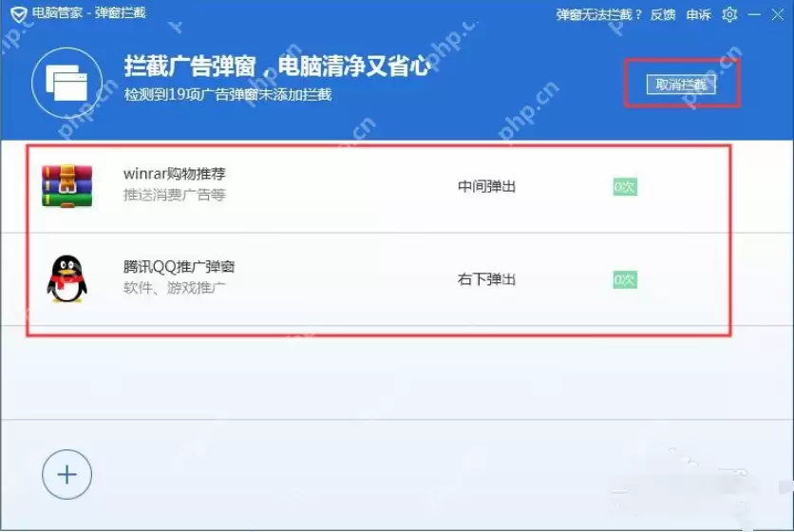Click 0次 badge in winrar row

click(625, 187)
